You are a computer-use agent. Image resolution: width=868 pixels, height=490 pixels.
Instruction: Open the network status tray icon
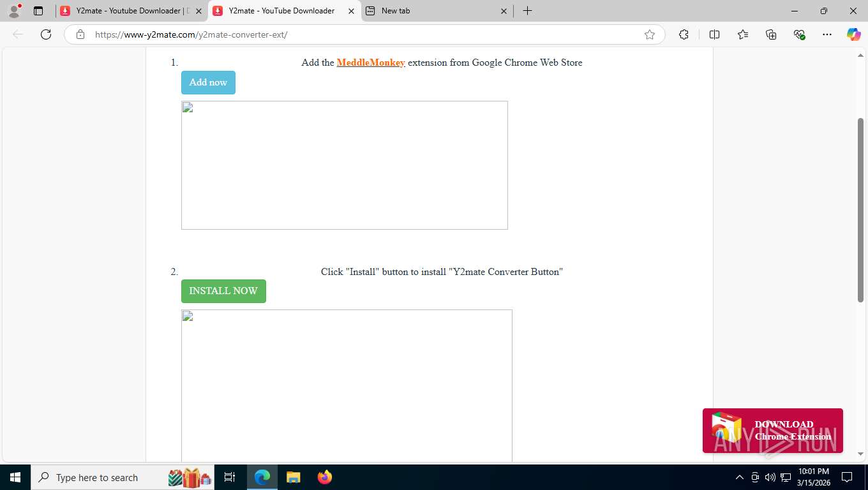click(x=786, y=477)
